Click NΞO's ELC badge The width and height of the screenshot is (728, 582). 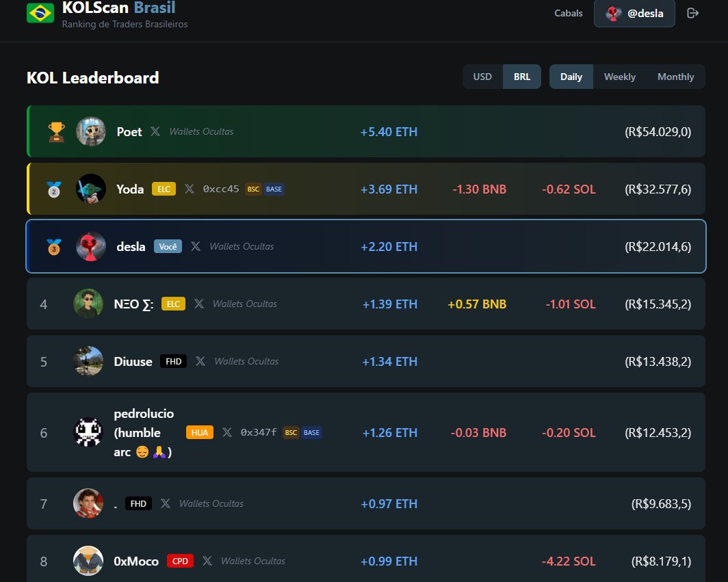tap(173, 304)
